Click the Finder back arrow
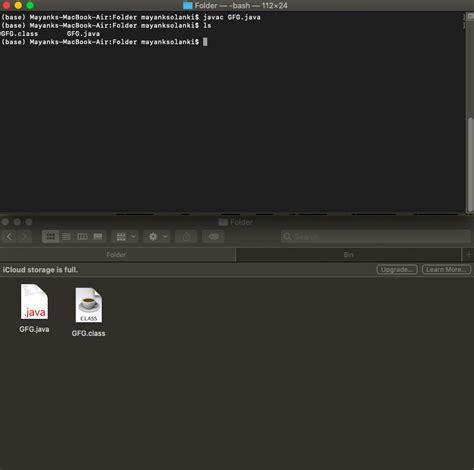The width and height of the screenshot is (474, 470). tap(9, 237)
